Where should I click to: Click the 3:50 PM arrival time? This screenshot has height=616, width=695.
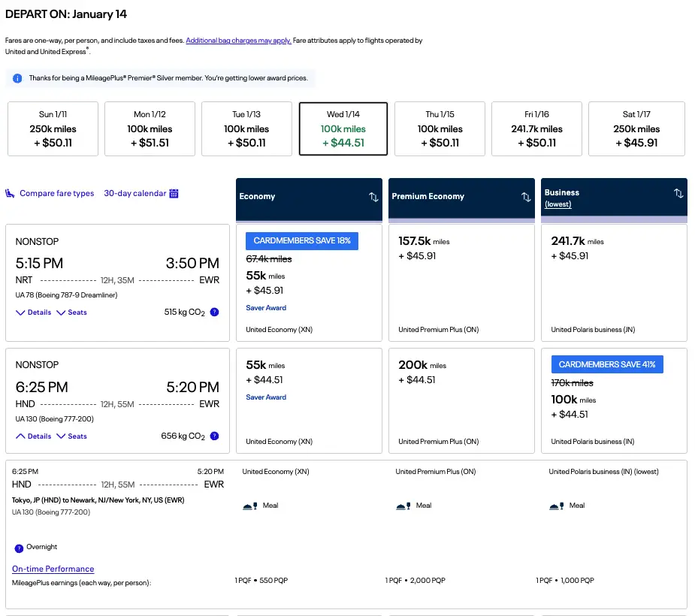click(x=192, y=263)
